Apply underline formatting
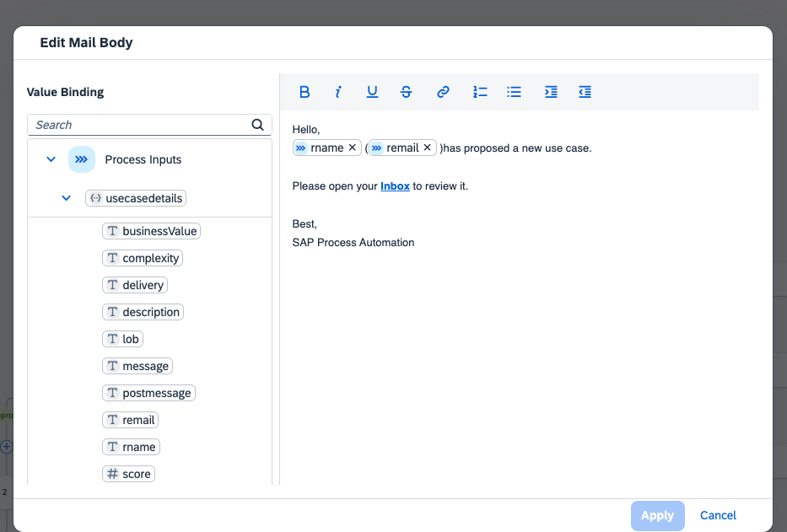This screenshot has height=532, width=787. (x=372, y=92)
